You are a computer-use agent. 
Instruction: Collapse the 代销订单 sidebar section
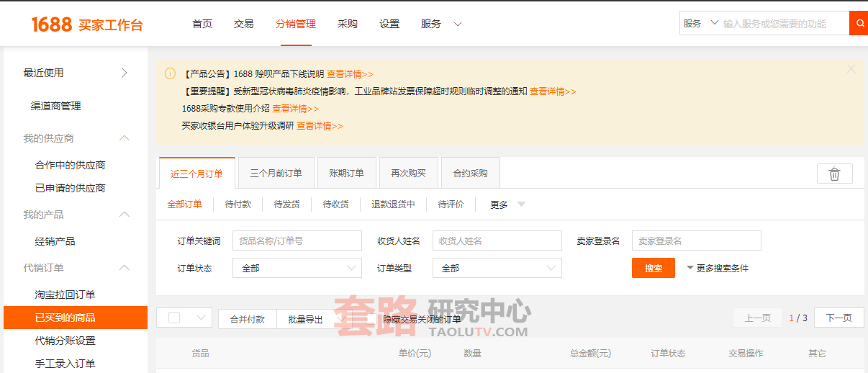point(125,268)
